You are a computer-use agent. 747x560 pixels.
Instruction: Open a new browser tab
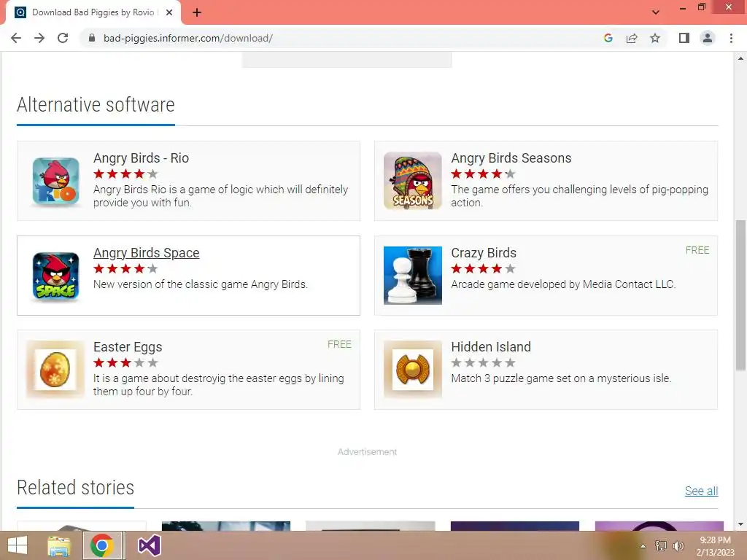tap(197, 13)
